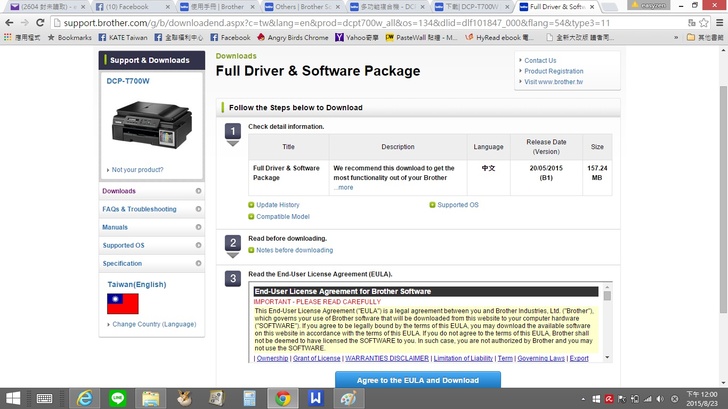Expand the Compatible Model section
Viewport: 728px width, 409px height.
(282, 216)
